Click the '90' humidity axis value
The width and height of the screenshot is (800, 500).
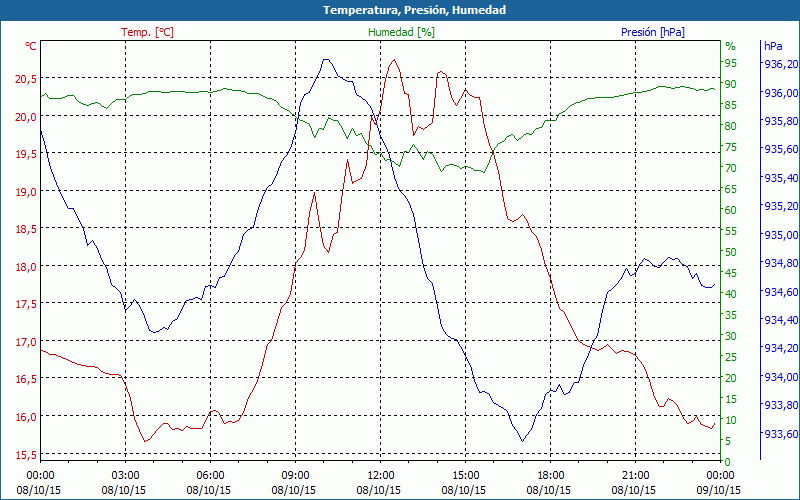click(731, 84)
